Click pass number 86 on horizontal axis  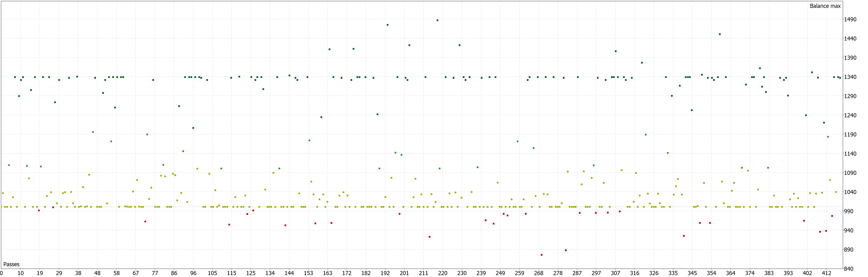pyautogui.click(x=174, y=273)
